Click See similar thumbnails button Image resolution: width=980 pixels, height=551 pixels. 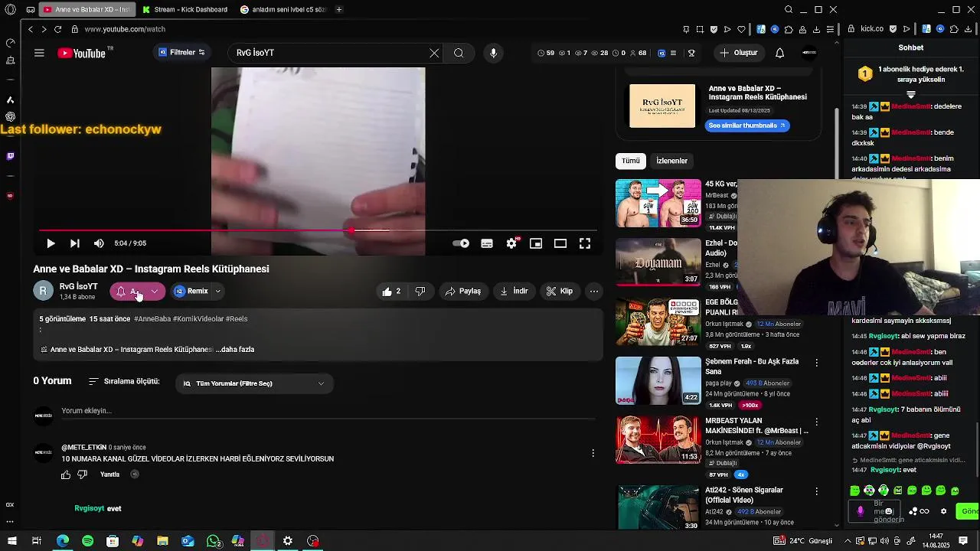click(x=747, y=126)
